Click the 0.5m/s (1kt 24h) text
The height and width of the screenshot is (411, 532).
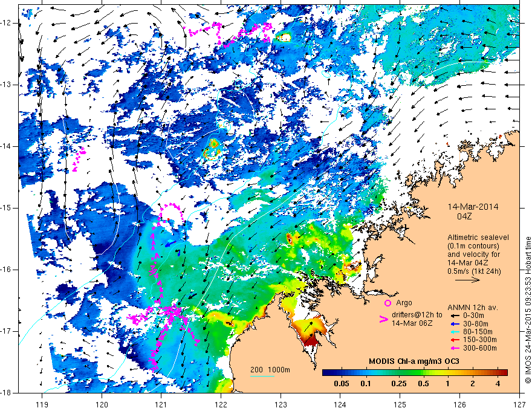[475, 271]
